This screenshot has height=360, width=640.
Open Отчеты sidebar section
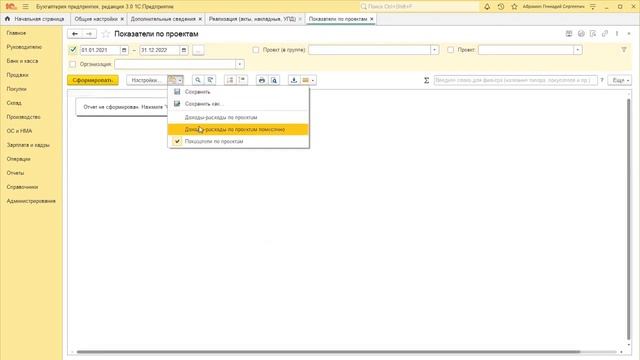15,173
